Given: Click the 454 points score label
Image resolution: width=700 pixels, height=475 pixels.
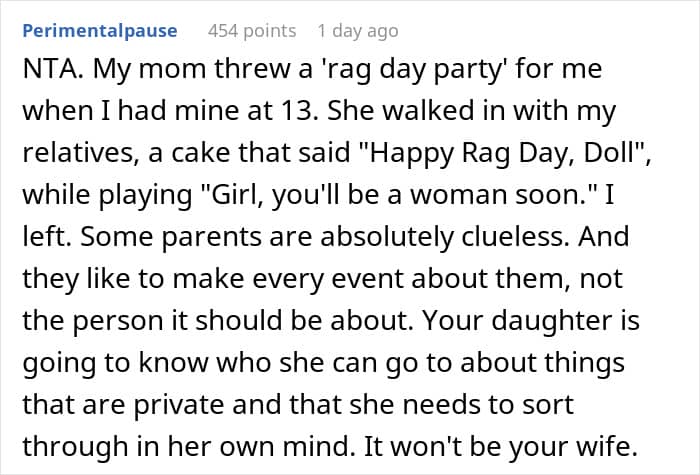Looking at the screenshot, I should [252, 31].
